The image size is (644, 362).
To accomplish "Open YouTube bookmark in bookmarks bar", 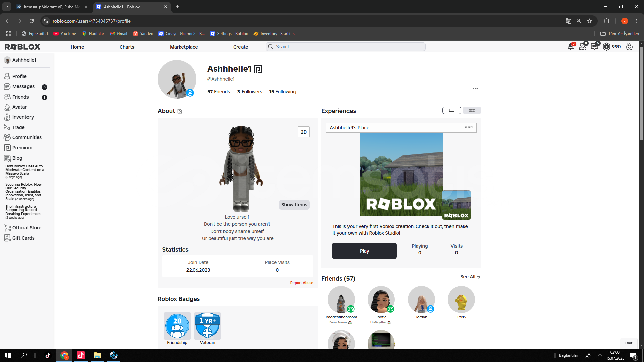I will coord(65,34).
